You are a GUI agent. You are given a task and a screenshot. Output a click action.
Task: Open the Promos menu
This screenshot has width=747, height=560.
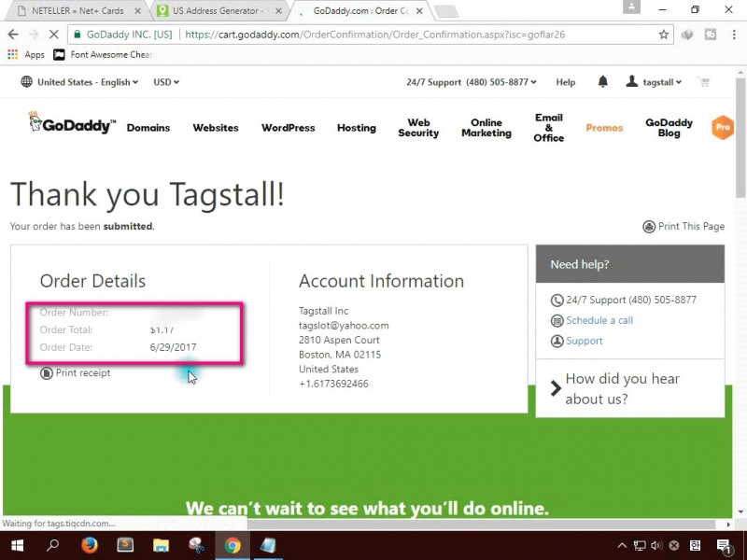click(604, 128)
